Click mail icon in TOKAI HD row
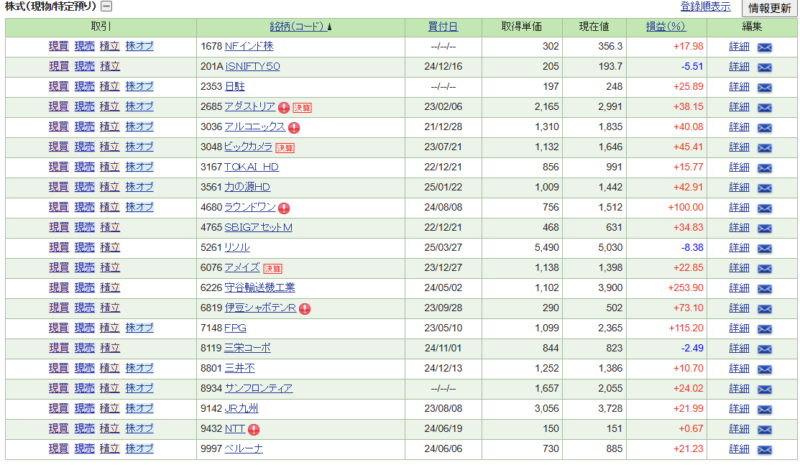 [764, 168]
